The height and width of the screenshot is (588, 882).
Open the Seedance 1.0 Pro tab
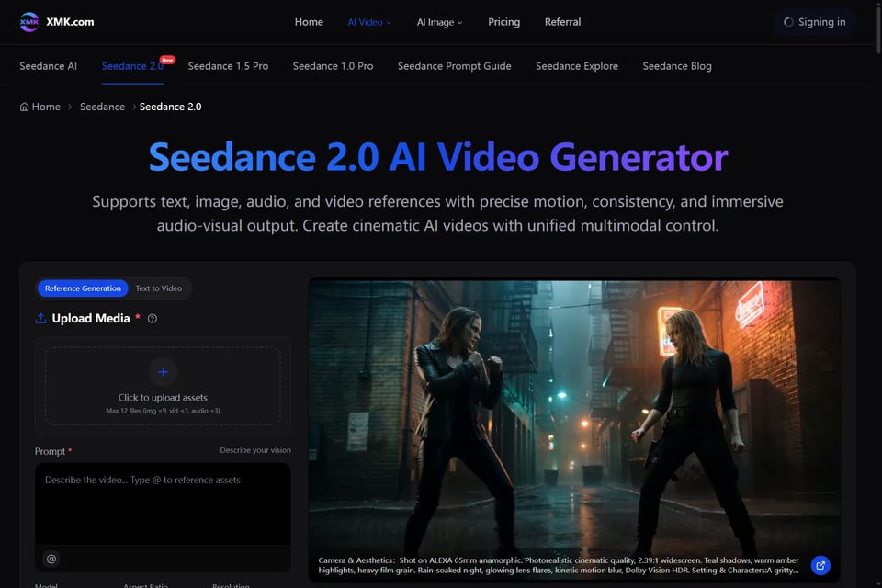pos(333,66)
